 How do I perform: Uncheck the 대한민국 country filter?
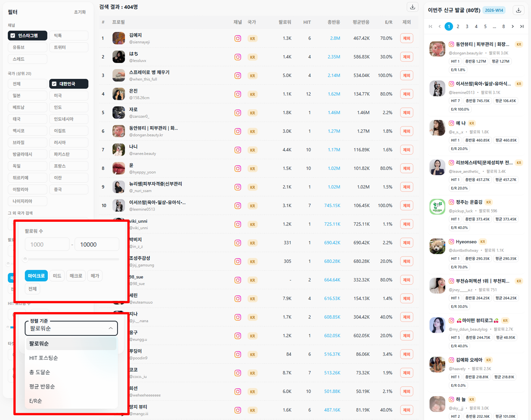point(69,84)
